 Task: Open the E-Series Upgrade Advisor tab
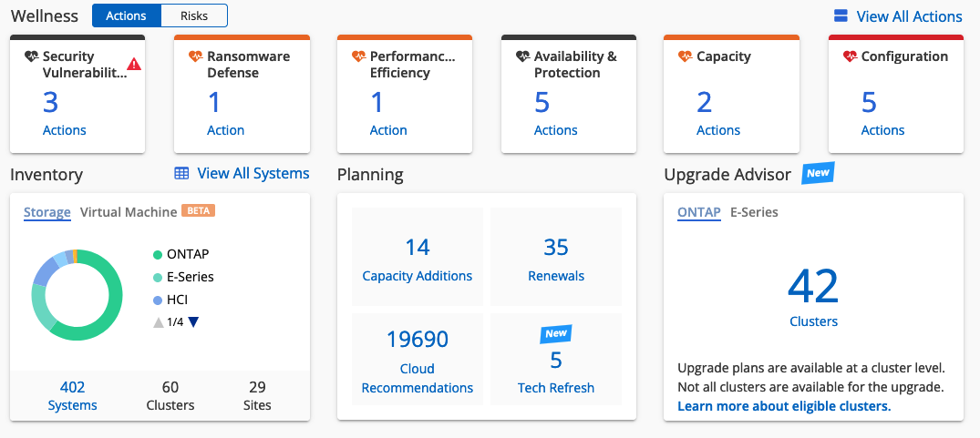coord(754,212)
